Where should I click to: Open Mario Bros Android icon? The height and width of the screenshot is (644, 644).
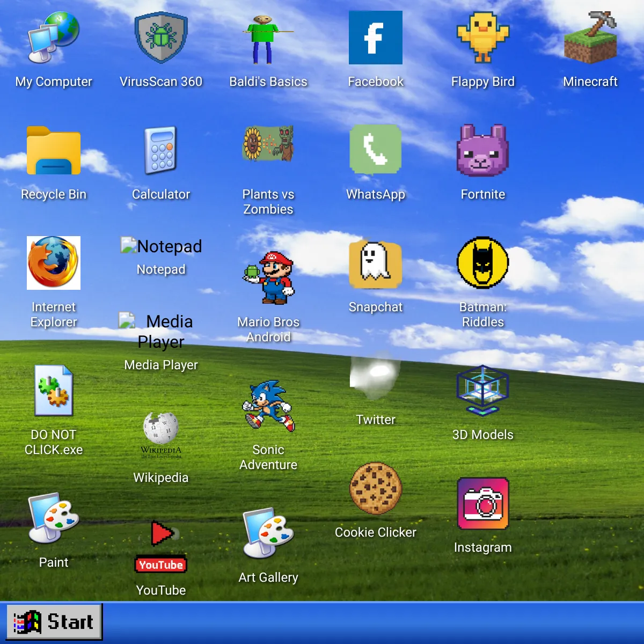268,278
